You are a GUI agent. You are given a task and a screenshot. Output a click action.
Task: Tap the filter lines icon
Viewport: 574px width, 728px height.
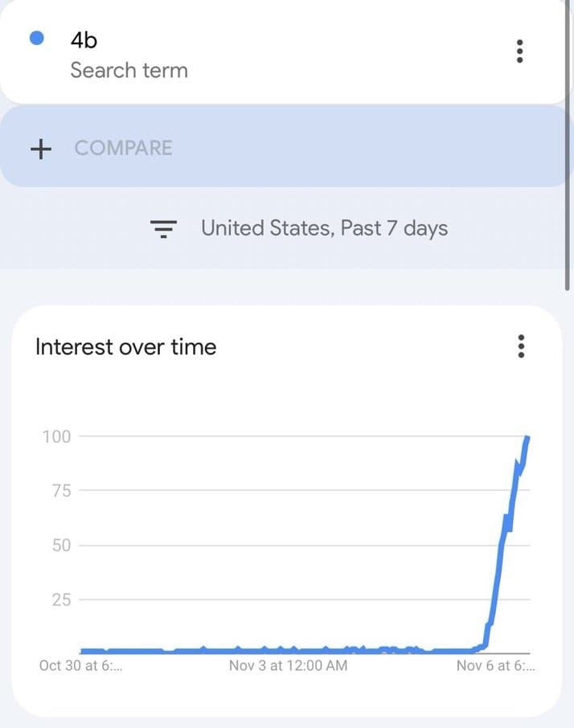click(163, 229)
